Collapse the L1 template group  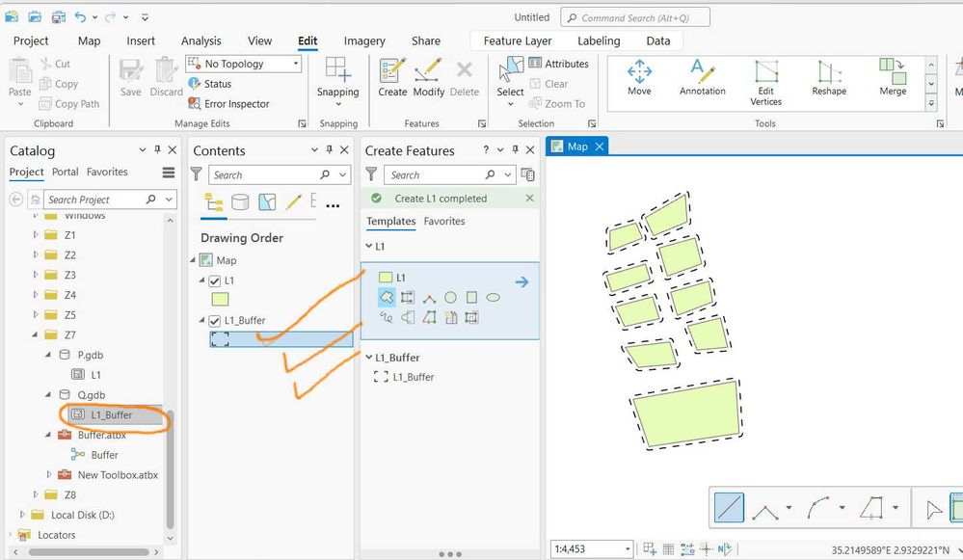(368, 246)
